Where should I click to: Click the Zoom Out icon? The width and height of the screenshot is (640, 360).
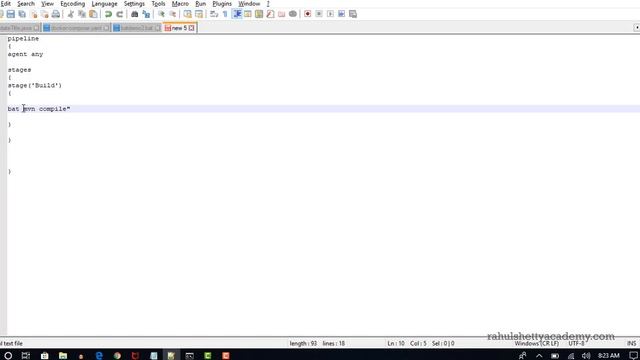pyautogui.click(x=173, y=14)
